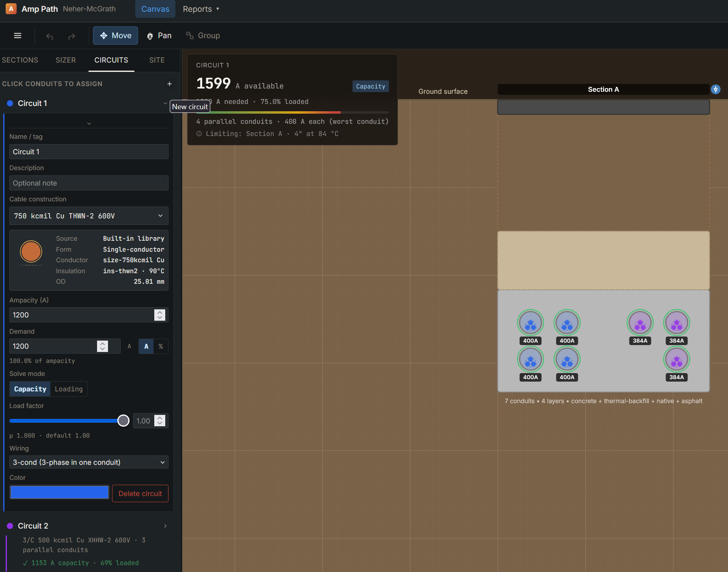Viewport: 728px width, 572px height.
Task: Open the SECTIONS tab
Action: click(20, 60)
